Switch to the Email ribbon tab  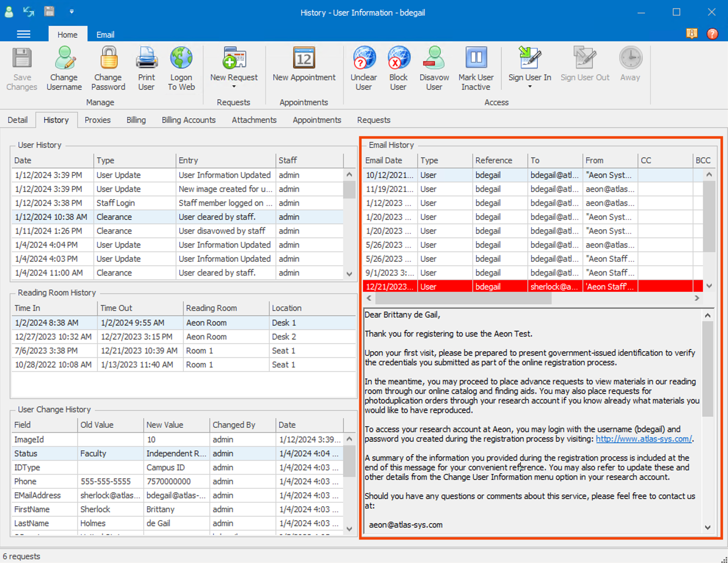click(x=105, y=35)
